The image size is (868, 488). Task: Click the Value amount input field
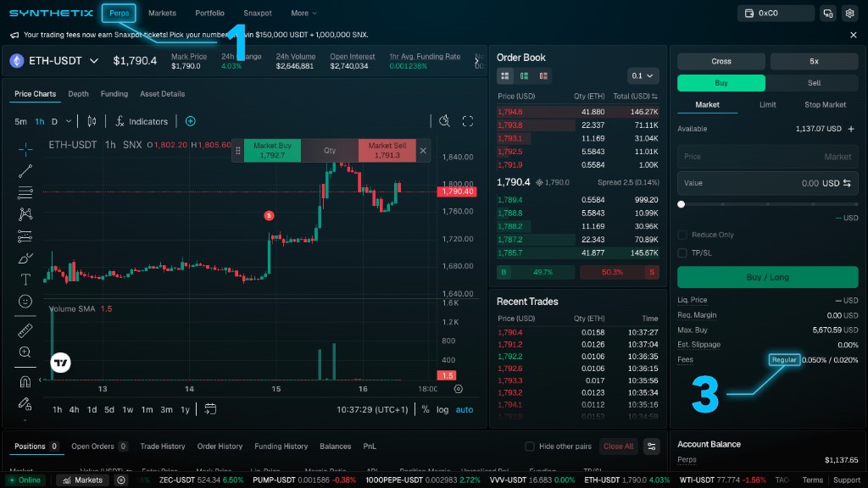[768, 183]
